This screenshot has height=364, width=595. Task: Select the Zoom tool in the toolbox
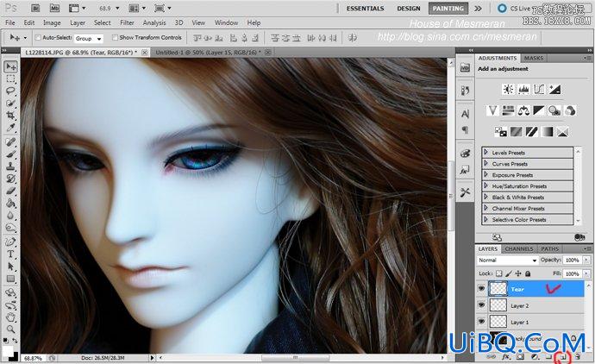(x=10, y=329)
